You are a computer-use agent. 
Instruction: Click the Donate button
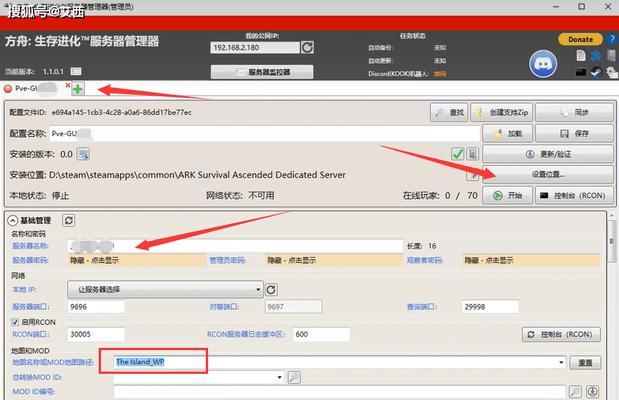point(580,39)
